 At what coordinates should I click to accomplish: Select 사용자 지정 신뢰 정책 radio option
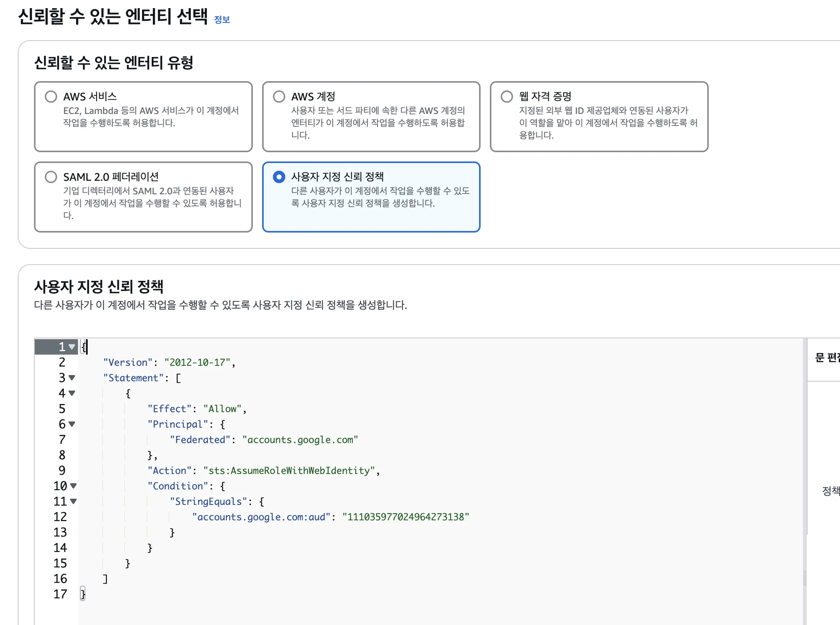(x=279, y=177)
